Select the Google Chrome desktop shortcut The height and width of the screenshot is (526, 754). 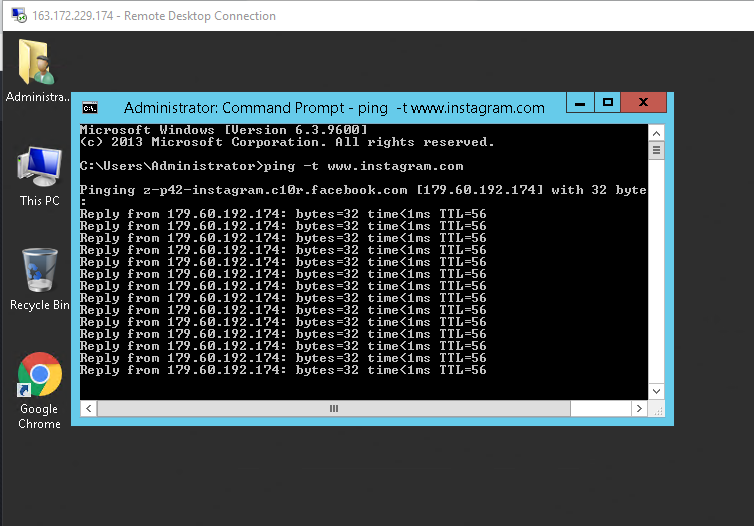(x=39, y=390)
